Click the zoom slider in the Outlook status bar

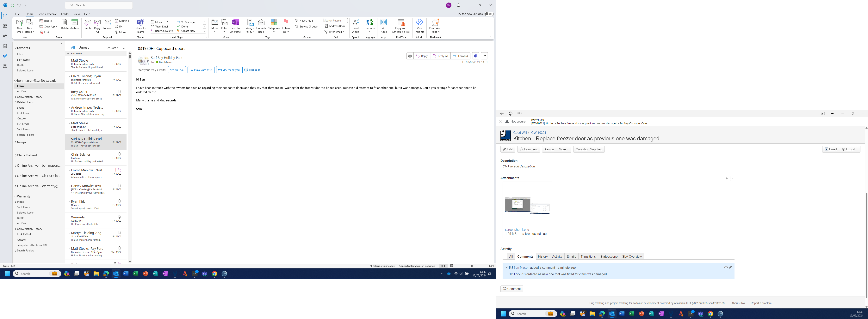coord(472,266)
